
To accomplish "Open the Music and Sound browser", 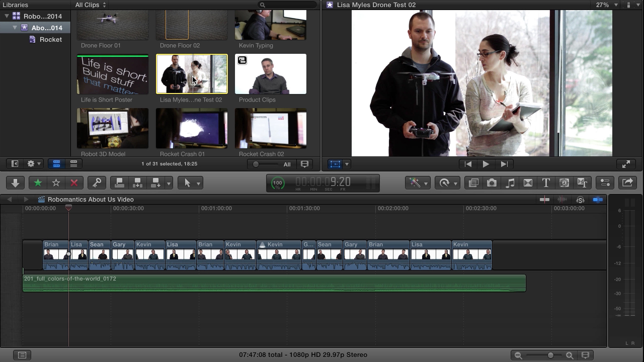I will [x=510, y=183].
